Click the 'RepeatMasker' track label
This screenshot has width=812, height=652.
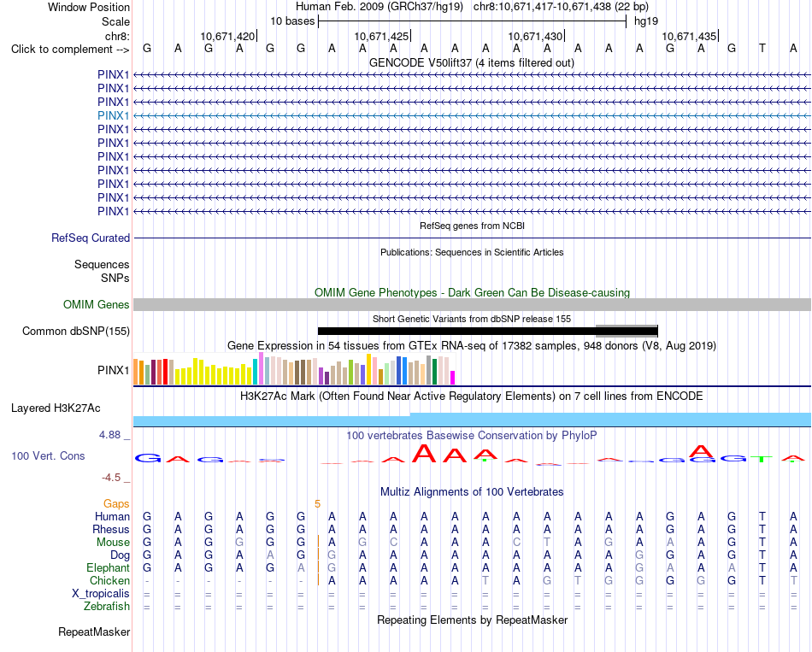pos(94,631)
